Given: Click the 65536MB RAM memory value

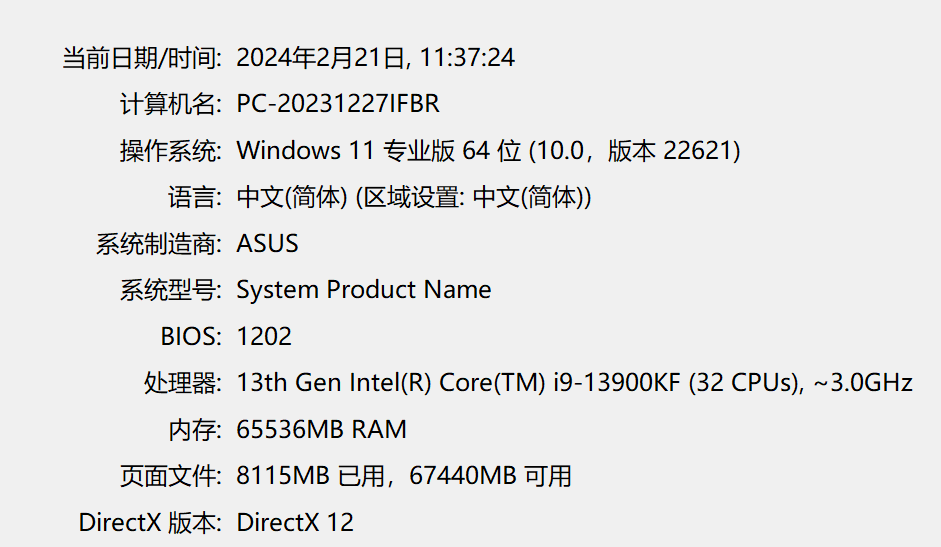Looking at the screenshot, I should click(321, 430).
